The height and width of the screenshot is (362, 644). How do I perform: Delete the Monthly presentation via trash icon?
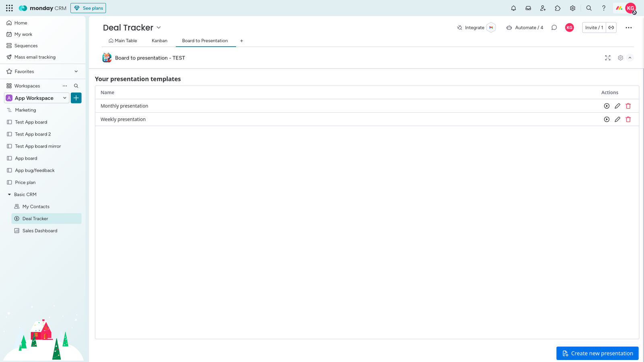pos(628,106)
